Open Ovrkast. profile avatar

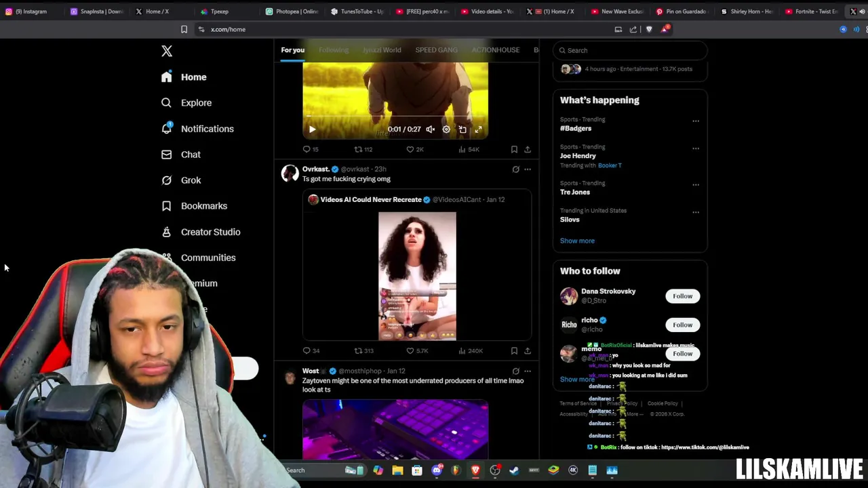290,174
